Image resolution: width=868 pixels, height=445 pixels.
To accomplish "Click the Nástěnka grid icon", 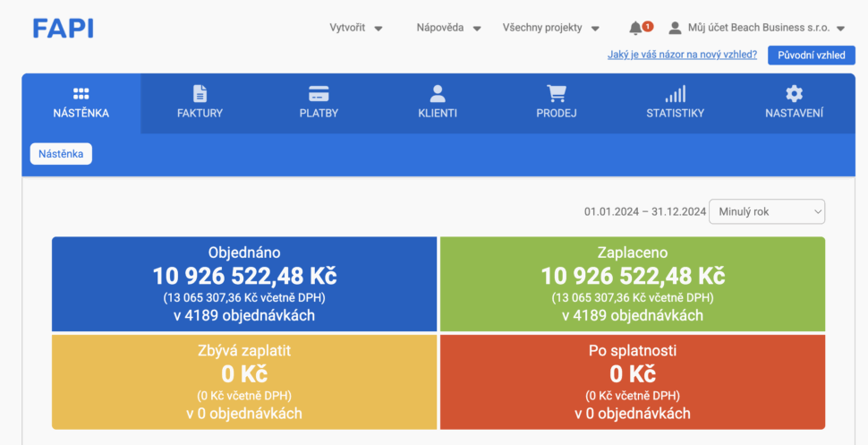I will click(x=81, y=94).
